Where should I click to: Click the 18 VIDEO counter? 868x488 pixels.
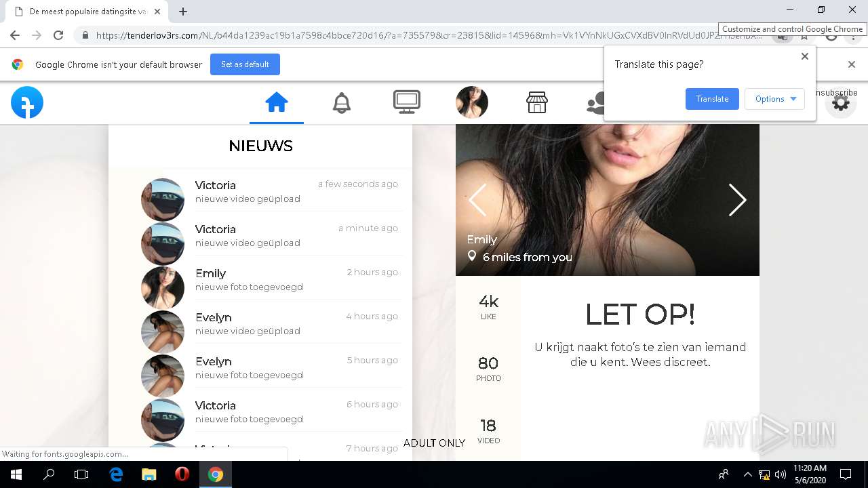click(488, 431)
